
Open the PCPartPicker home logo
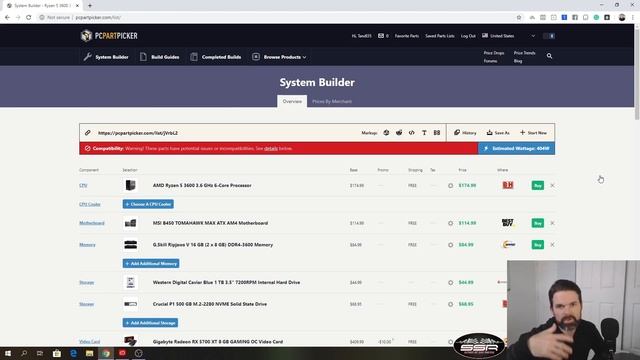[109, 36]
